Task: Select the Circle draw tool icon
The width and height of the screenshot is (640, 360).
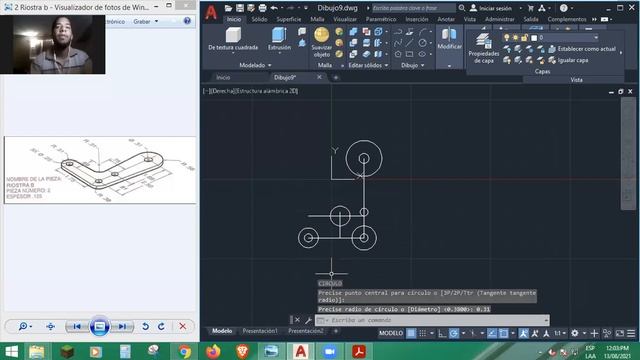Action: (422, 42)
